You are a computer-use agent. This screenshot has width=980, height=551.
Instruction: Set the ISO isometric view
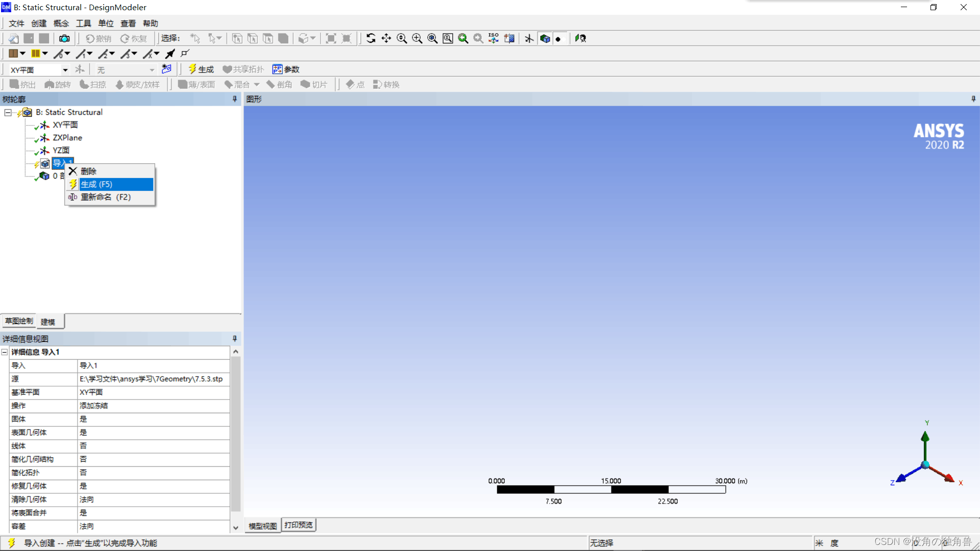pos(494,38)
